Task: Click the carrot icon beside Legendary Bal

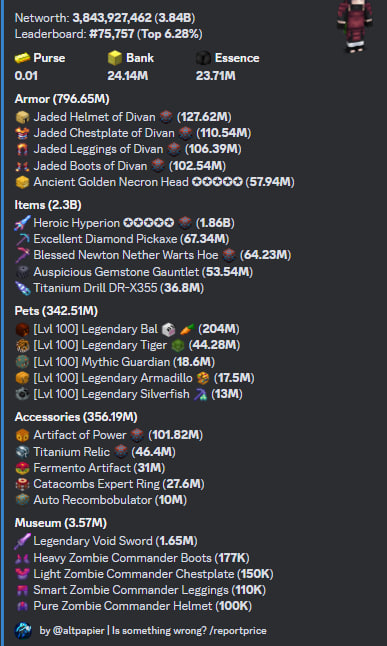Action: [187, 329]
